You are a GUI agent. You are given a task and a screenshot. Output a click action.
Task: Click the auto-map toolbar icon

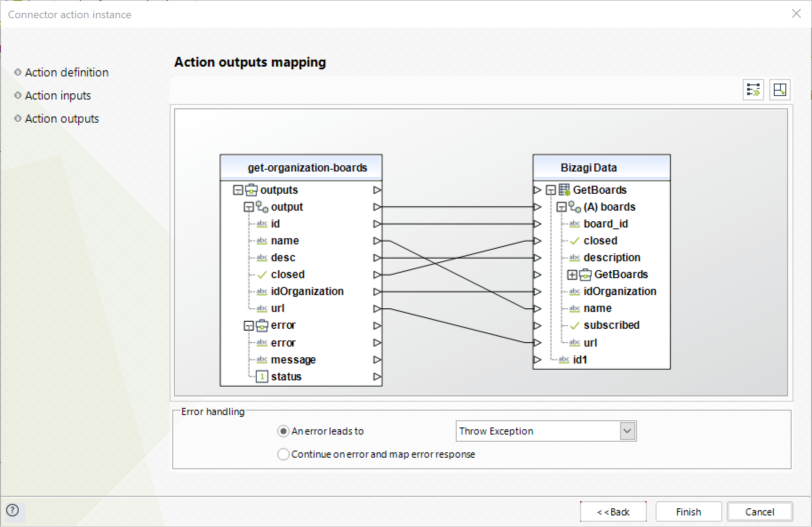pyautogui.click(x=753, y=90)
